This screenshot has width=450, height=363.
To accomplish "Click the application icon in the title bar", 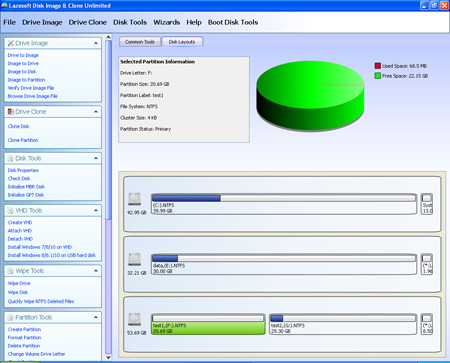I will [4, 5].
